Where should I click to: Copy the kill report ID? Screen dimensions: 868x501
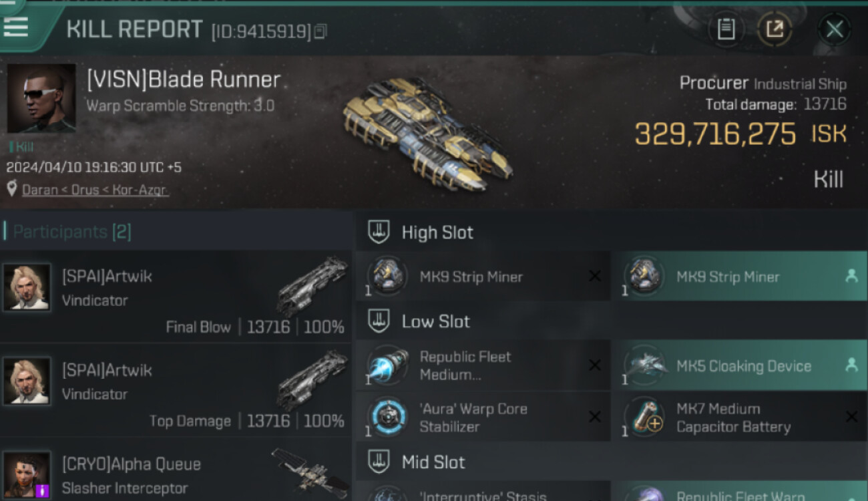click(x=320, y=31)
